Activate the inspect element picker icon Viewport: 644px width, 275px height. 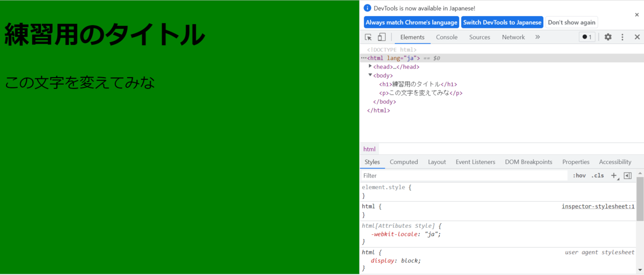[368, 37]
